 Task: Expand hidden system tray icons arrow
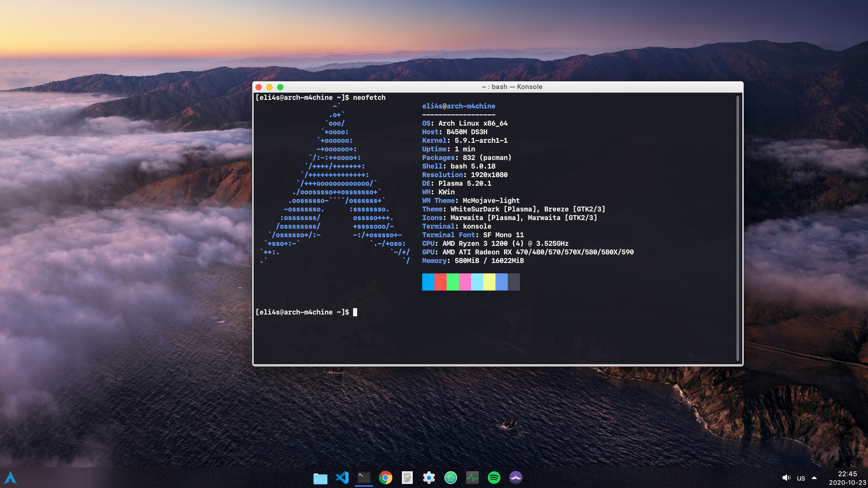[x=814, y=478]
